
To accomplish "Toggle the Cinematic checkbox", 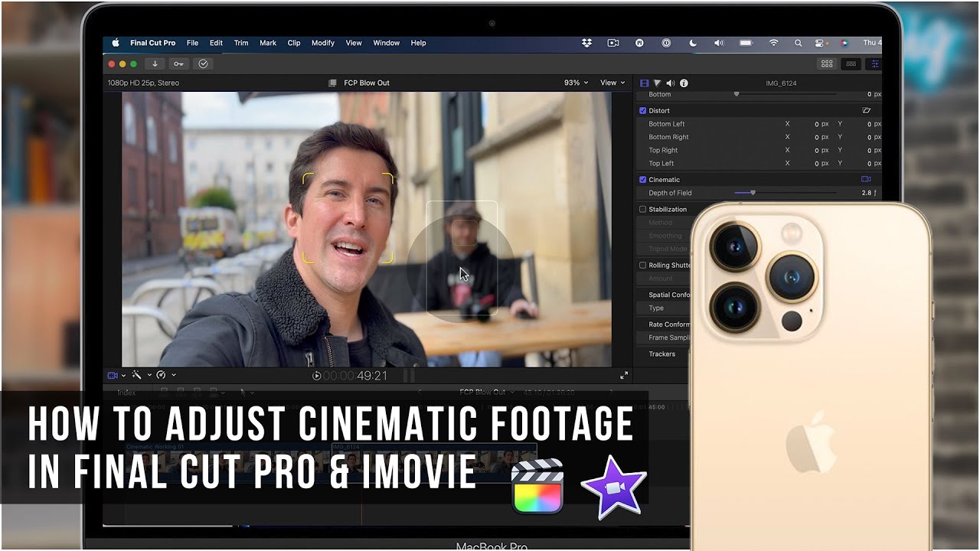I will click(643, 180).
